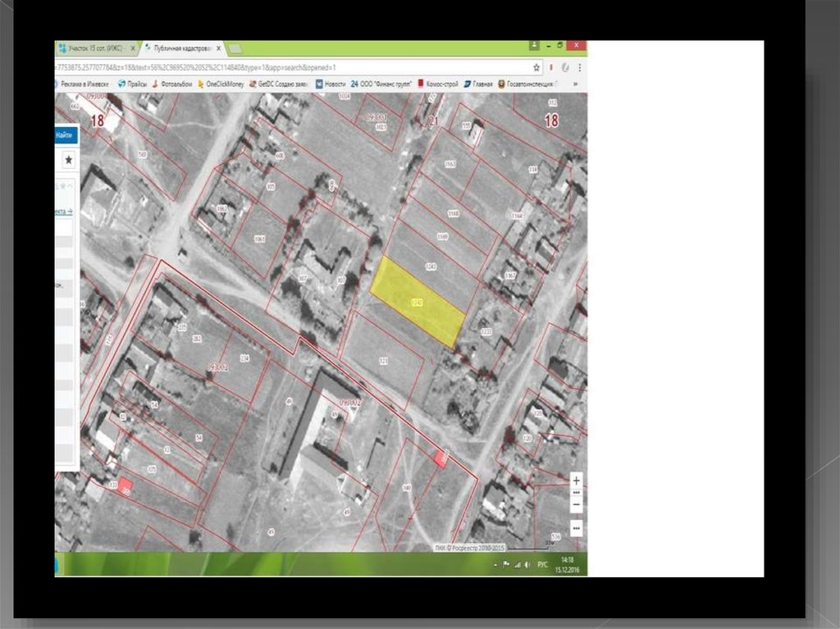Open the network icon in the system tray

[x=518, y=565]
